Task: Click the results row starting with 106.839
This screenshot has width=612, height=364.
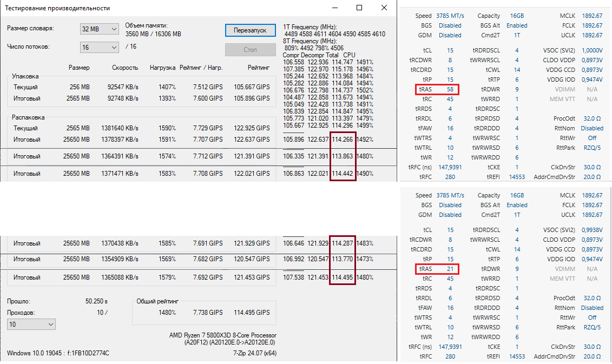Action: click(328, 111)
